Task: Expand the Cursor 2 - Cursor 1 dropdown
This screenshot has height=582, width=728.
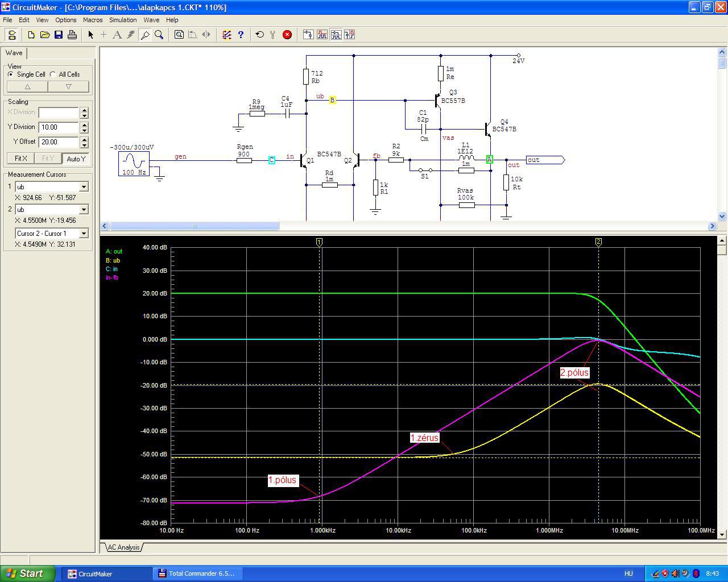Action: point(84,234)
